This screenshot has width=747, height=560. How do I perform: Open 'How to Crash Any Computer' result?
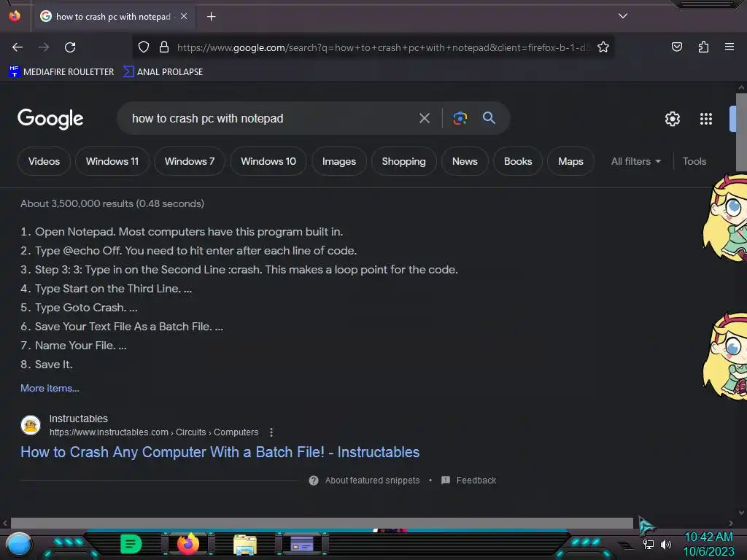tap(220, 452)
